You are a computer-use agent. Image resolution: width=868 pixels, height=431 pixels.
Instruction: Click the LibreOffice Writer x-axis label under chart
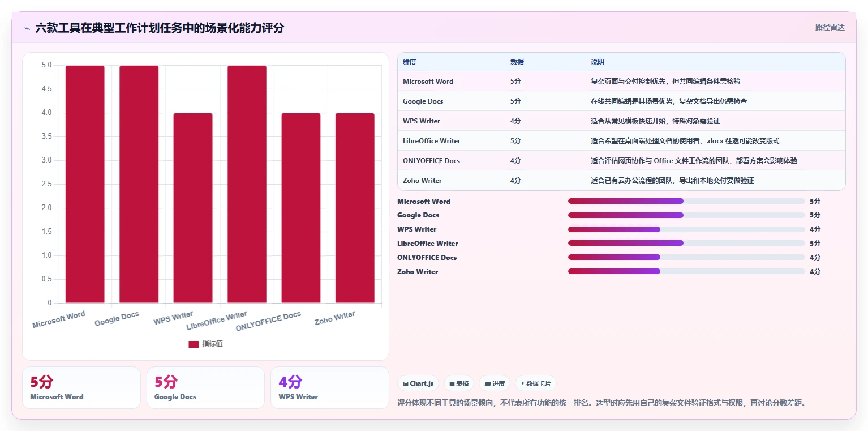pos(217,321)
